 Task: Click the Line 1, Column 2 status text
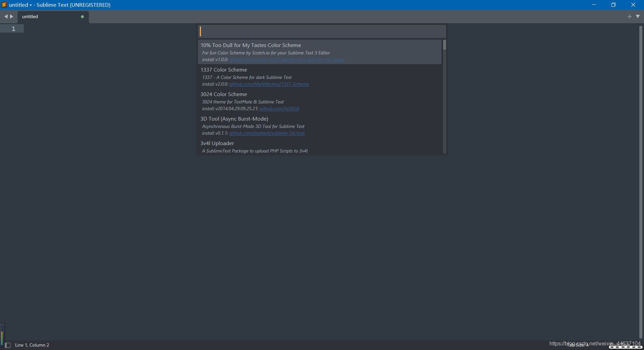[32, 345]
